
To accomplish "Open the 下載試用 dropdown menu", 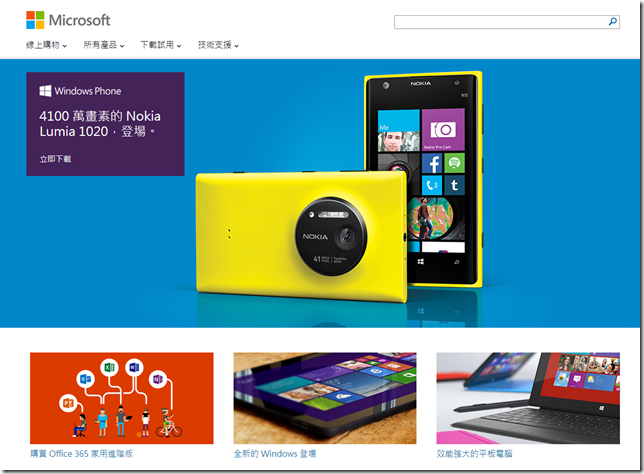I will click(161, 45).
